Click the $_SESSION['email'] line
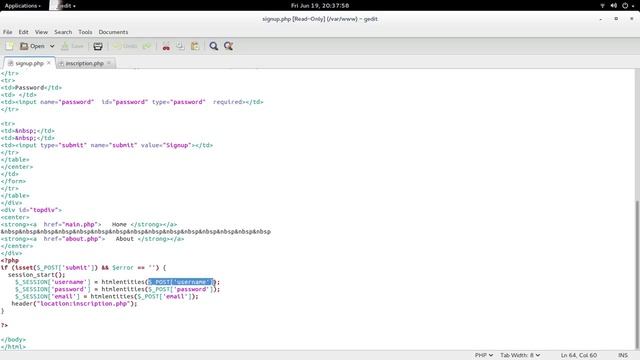Screen dimensions: 640x360 [107, 296]
